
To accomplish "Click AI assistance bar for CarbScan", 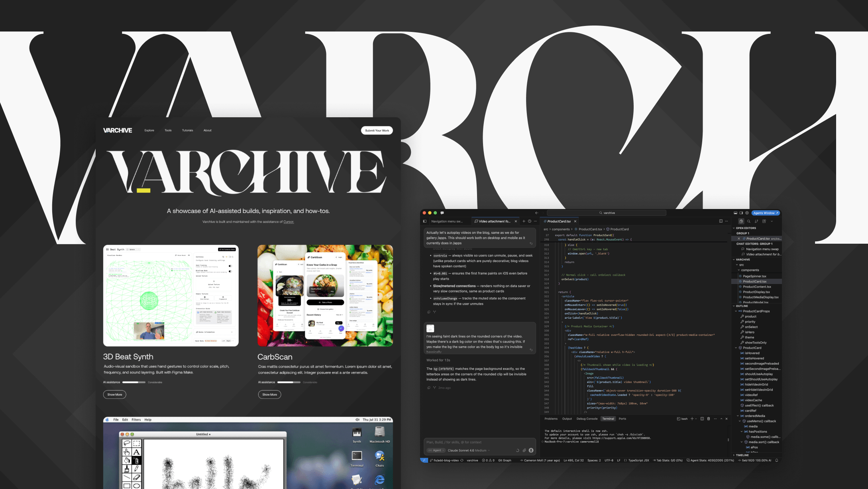I will (289, 382).
